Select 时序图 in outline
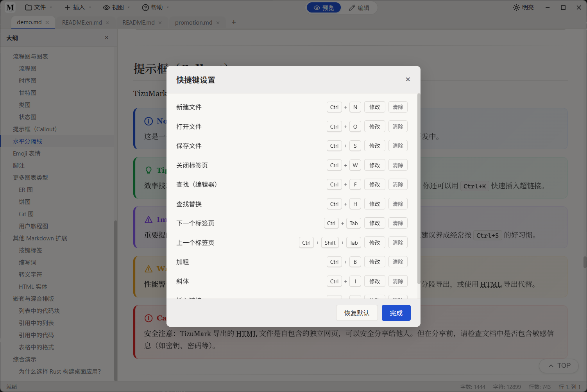This screenshot has height=392, width=587. pyautogui.click(x=28, y=81)
